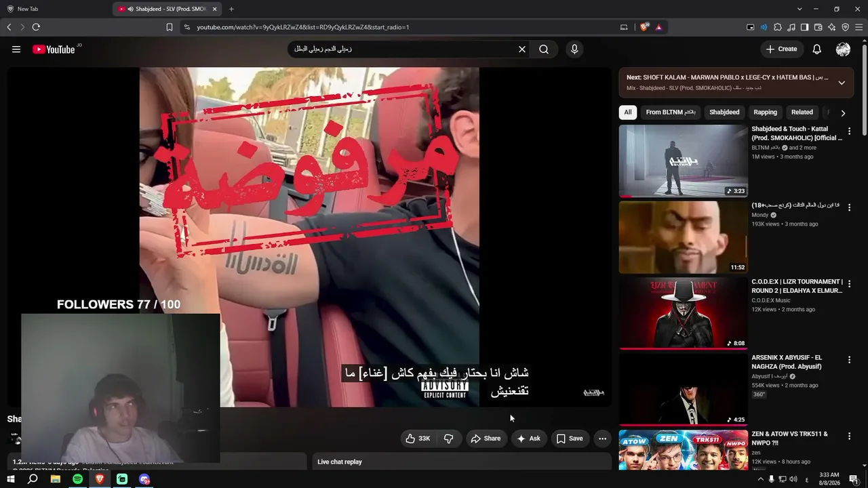This screenshot has height=488, width=868.
Task: Open the Brave Wallet icon
Action: point(818,27)
